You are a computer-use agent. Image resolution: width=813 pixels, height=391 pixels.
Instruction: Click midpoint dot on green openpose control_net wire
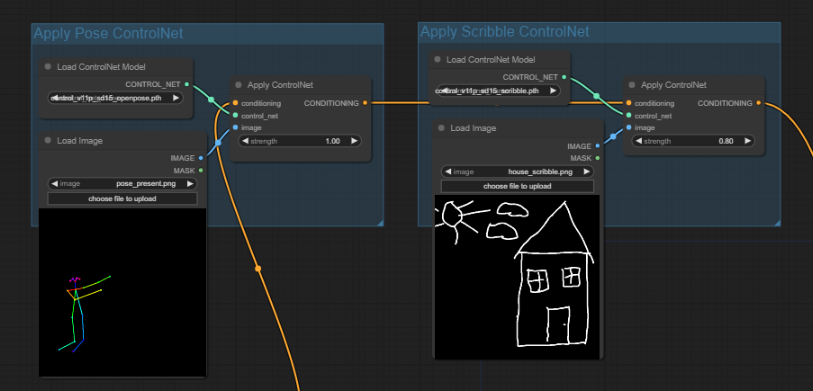coord(211,100)
